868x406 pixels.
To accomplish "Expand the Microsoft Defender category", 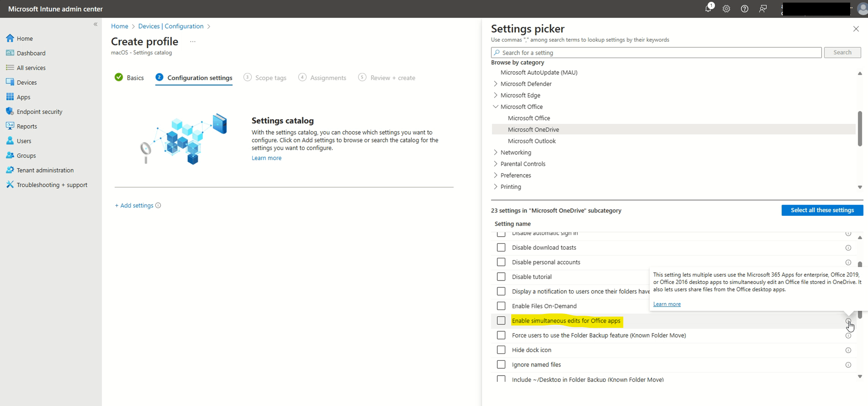I will [496, 84].
